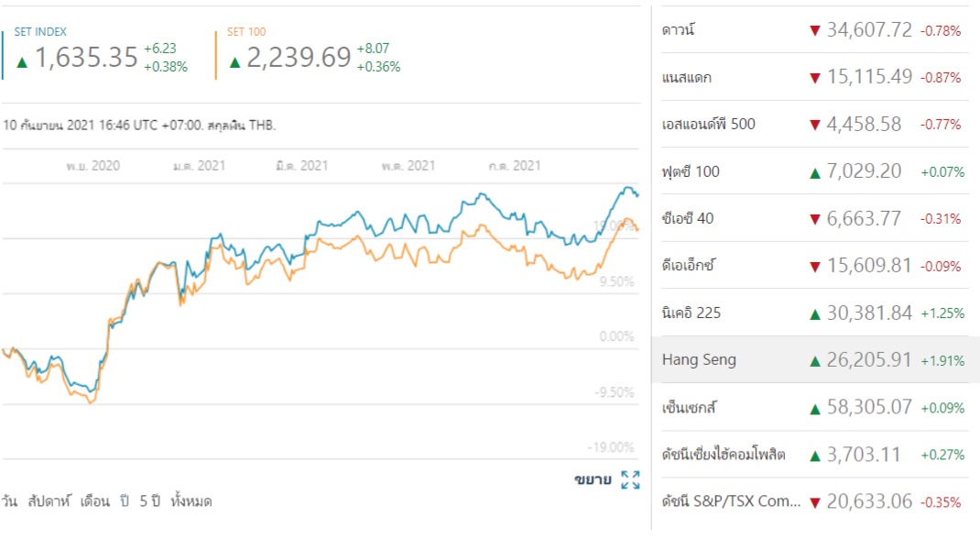Switch chart range to วัน
The height and width of the screenshot is (539, 980).
[x=9, y=501]
